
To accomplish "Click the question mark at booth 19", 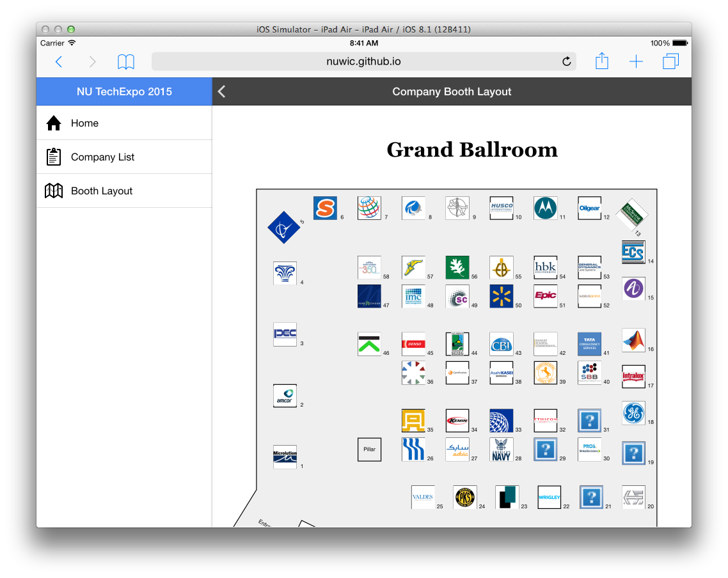I will click(x=633, y=453).
